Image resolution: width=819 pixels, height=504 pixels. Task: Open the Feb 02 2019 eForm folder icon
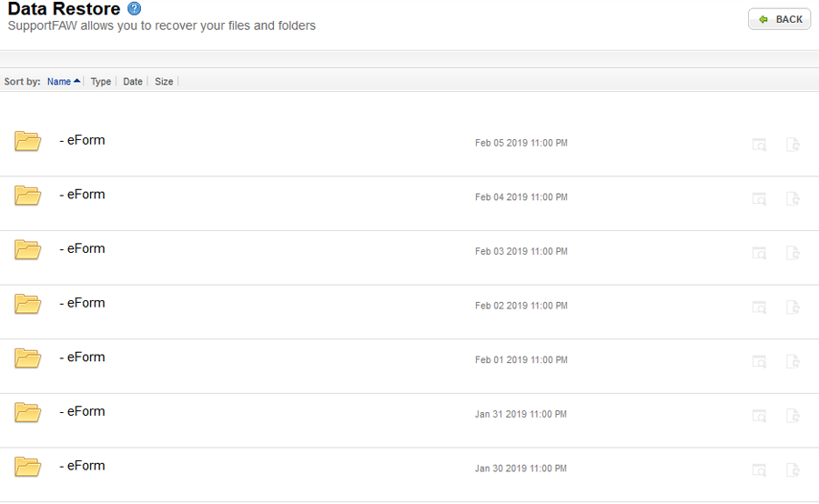[x=27, y=304]
